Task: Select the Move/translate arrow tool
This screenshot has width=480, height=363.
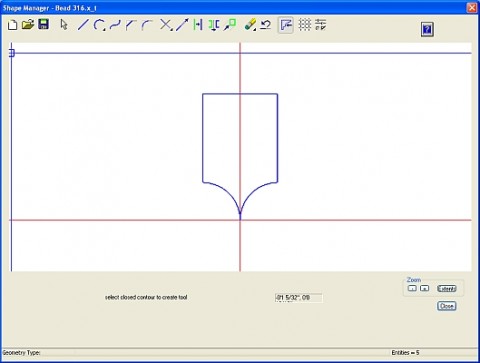Action: click(x=182, y=25)
